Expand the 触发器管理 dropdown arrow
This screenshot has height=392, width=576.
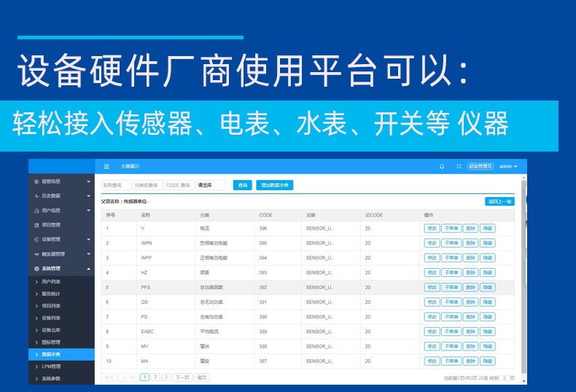pos(88,254)
